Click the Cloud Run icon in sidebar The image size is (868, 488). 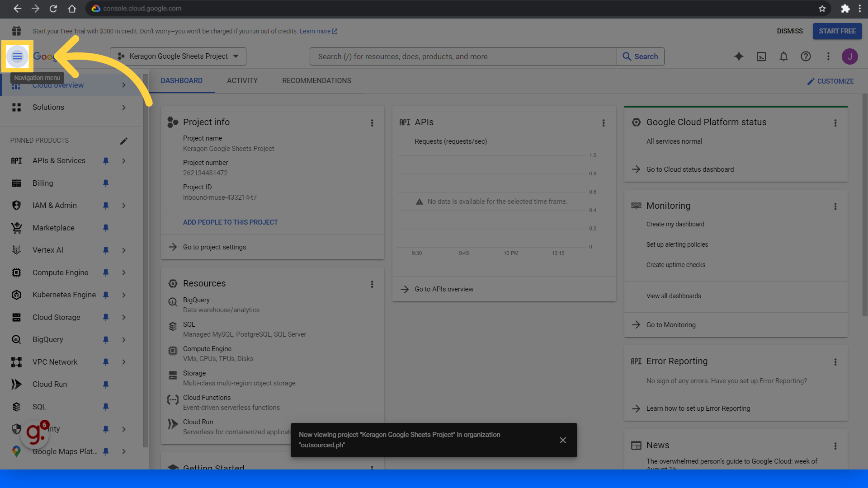(17, 384)
